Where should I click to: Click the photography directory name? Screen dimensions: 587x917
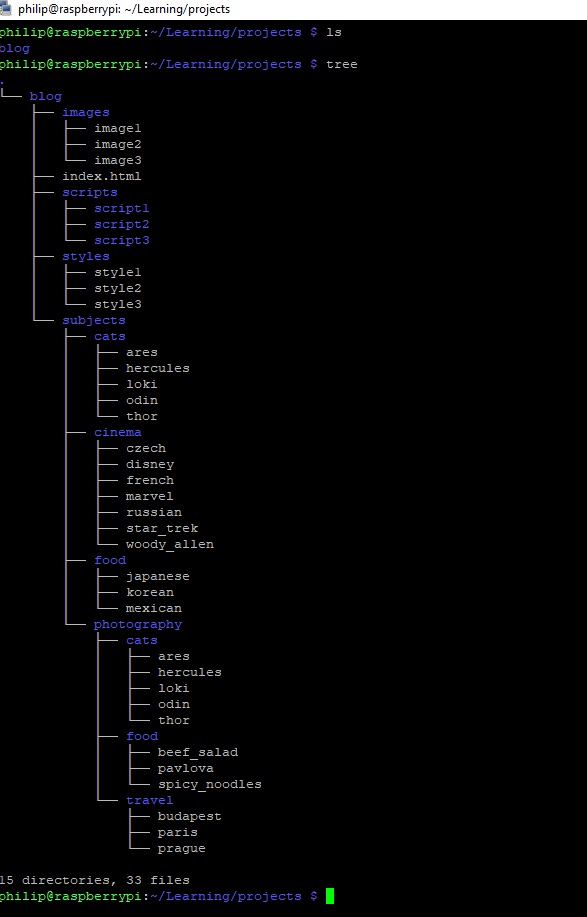pos(137,624)
